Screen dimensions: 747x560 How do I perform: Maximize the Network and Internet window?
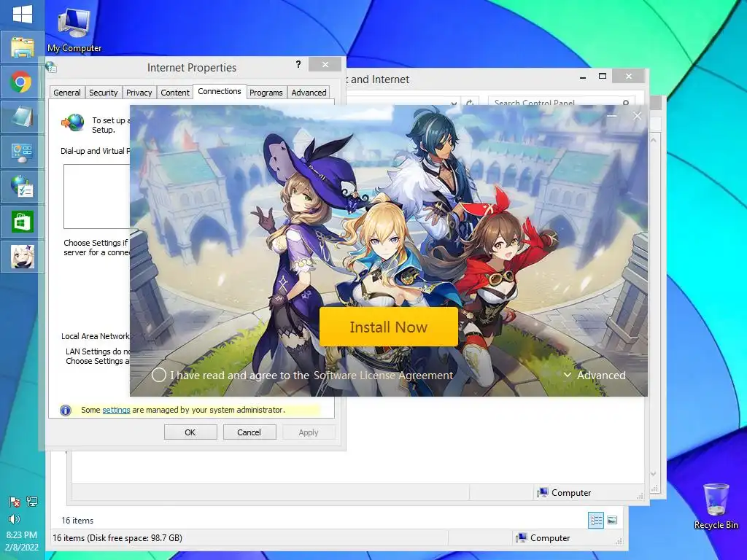[x=602, y=76]
